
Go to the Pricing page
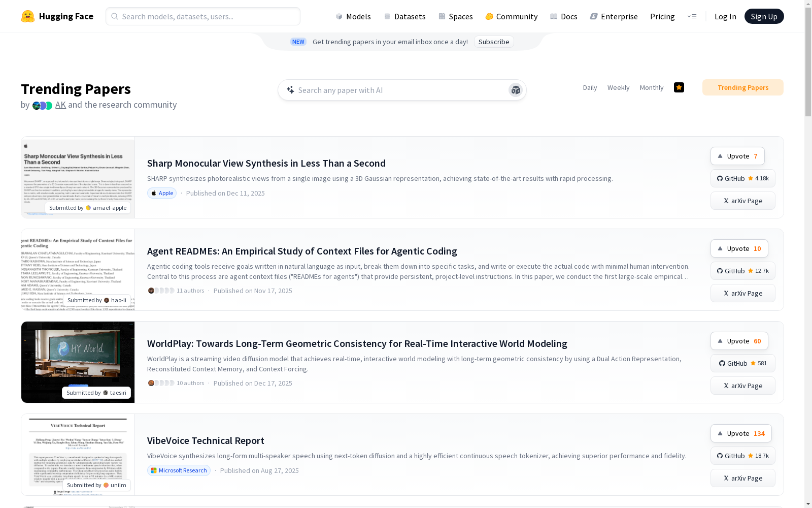[662, 16]
